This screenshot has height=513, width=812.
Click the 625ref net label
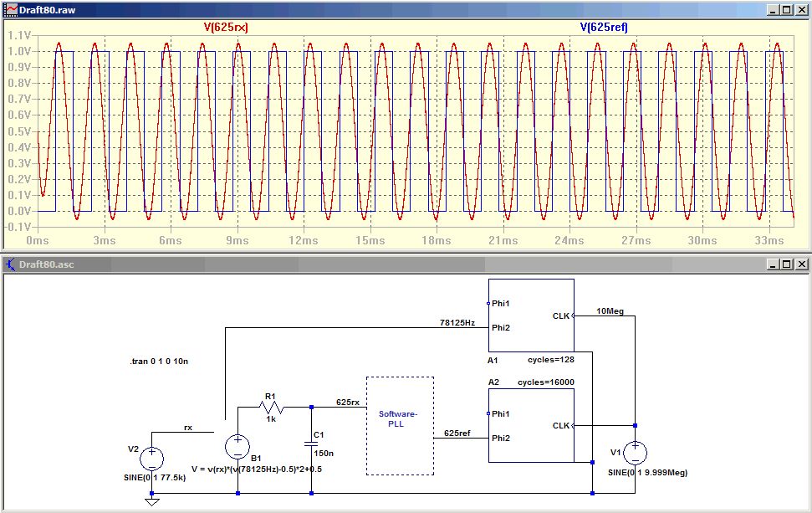click(457, 433)
